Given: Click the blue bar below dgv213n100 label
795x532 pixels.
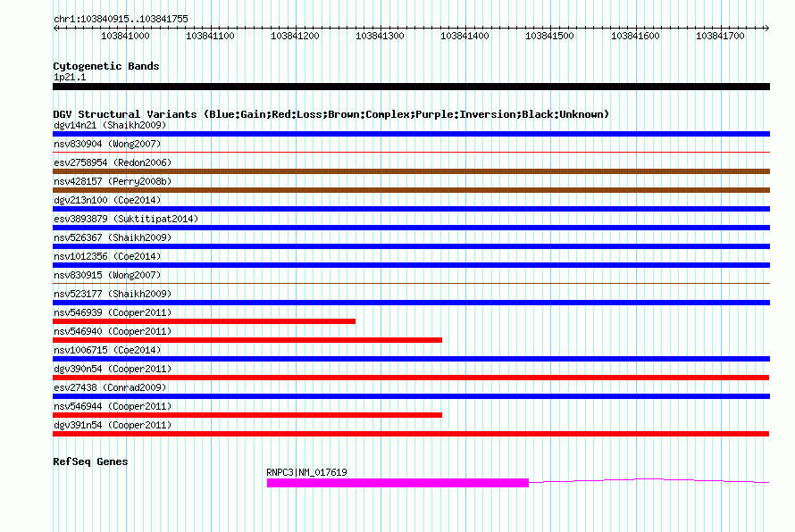Looking at the screenshot, I should pyautogui.click(x=411, y=209).
